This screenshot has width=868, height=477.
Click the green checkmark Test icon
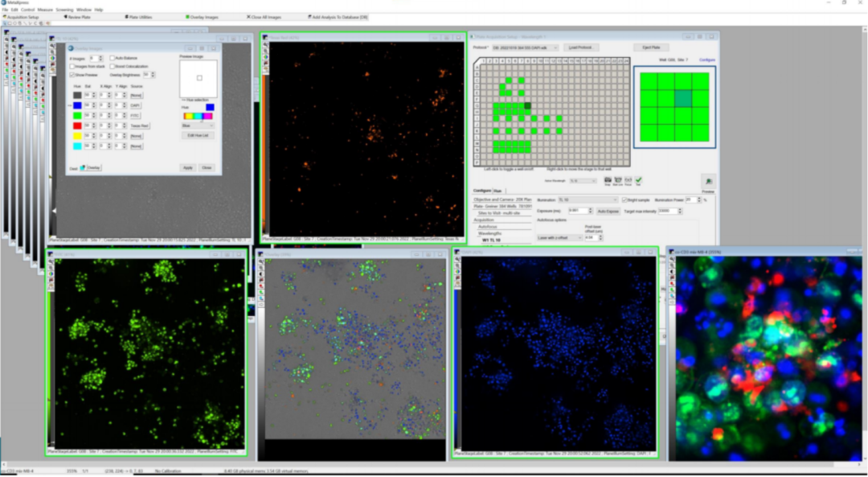[x=638, y=180]
